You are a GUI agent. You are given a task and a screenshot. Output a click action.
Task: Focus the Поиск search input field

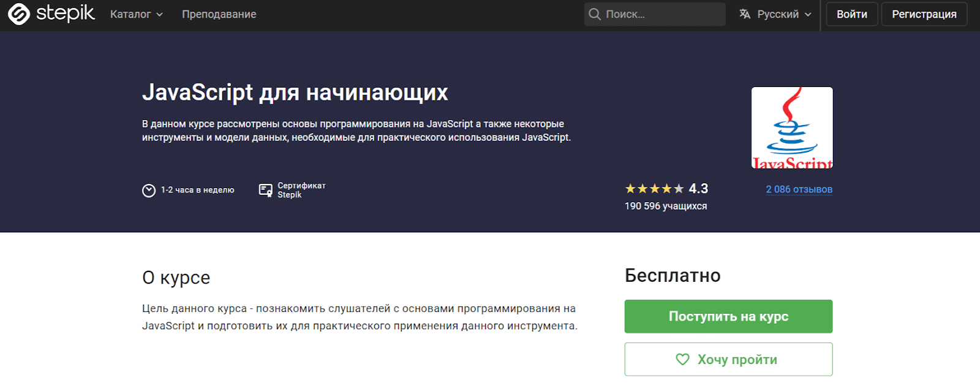(661, 14)
